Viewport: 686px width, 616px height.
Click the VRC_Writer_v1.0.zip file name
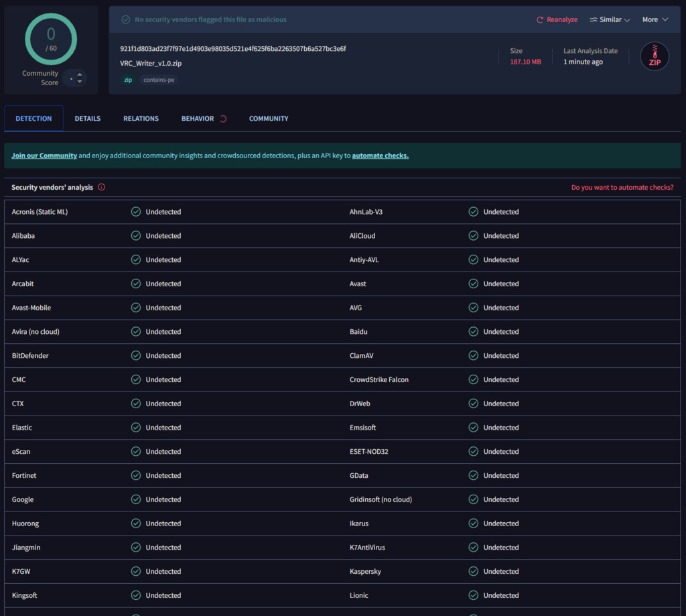(151, 63)
